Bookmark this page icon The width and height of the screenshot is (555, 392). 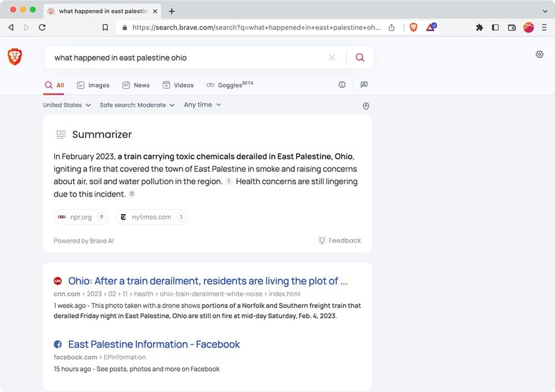tap(105, 27)
